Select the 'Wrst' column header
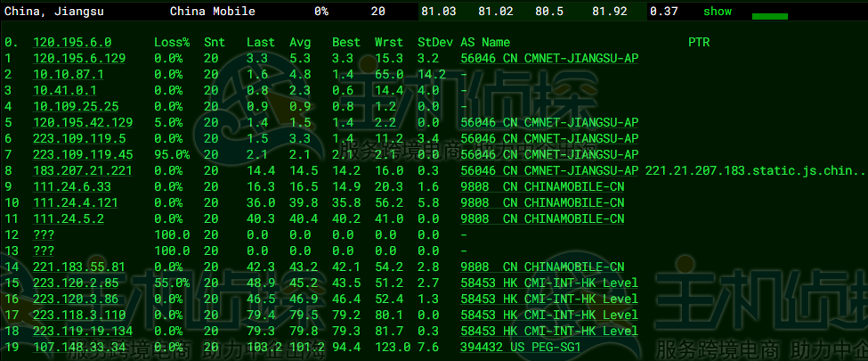The image size is (868, 361). point(389,42)
